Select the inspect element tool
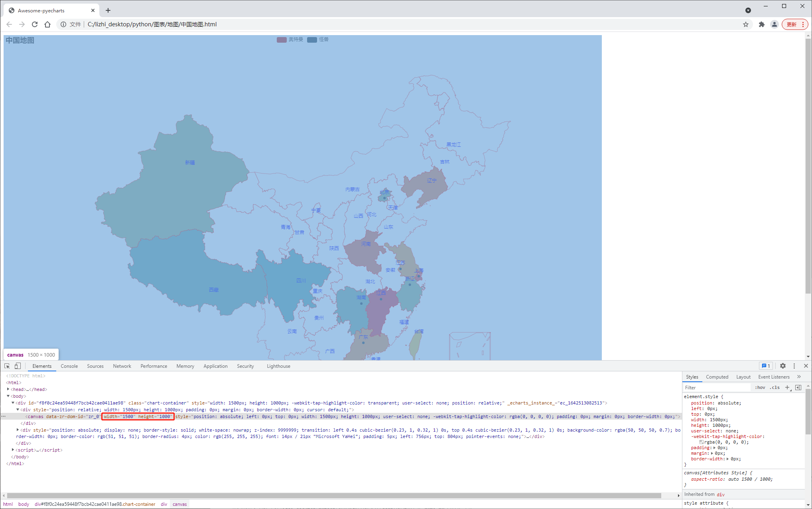The image size is (812, 509). (x=7, y=366)
